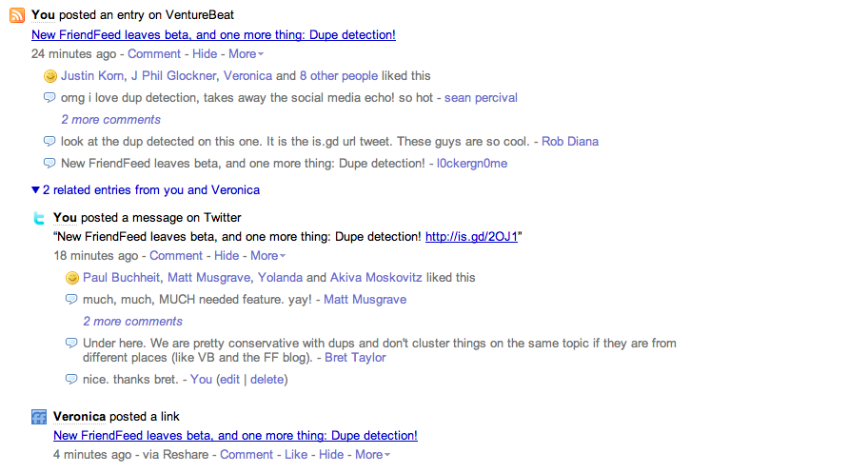Click smiley like icon beside Justin Korn
This screenshot has height=473, width=868.
coord(50,76)
